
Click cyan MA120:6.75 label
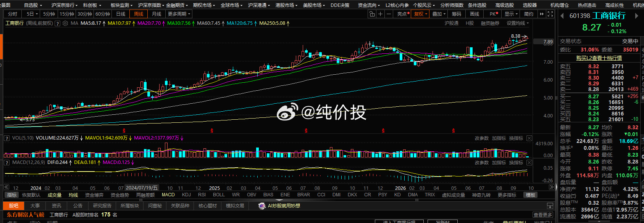point(240,23)
